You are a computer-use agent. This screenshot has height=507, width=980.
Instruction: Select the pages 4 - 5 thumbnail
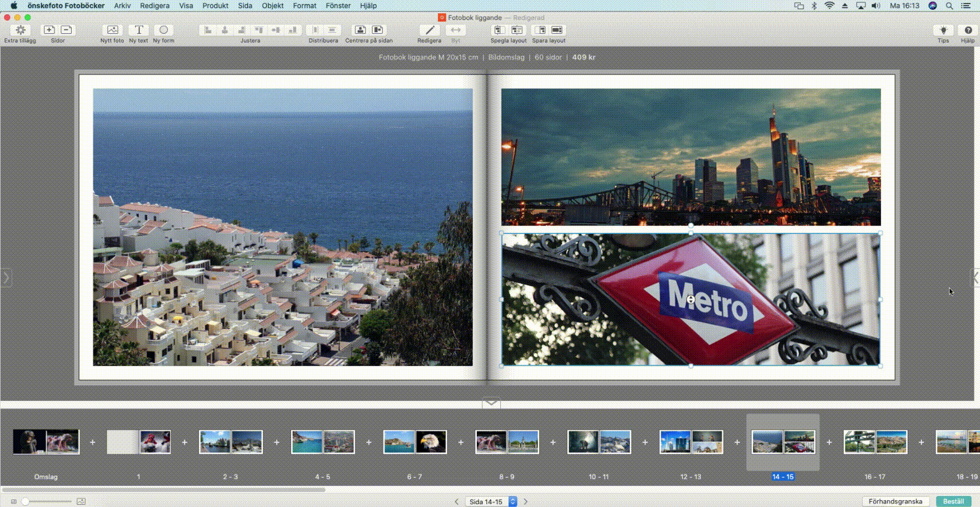click(x=323, y=442)
